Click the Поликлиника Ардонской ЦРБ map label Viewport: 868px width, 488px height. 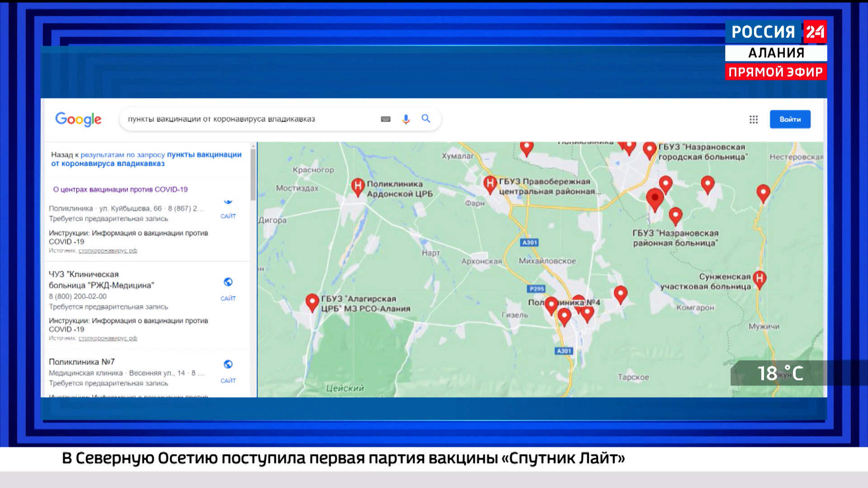pyautogui.click(x=400, y=189)
